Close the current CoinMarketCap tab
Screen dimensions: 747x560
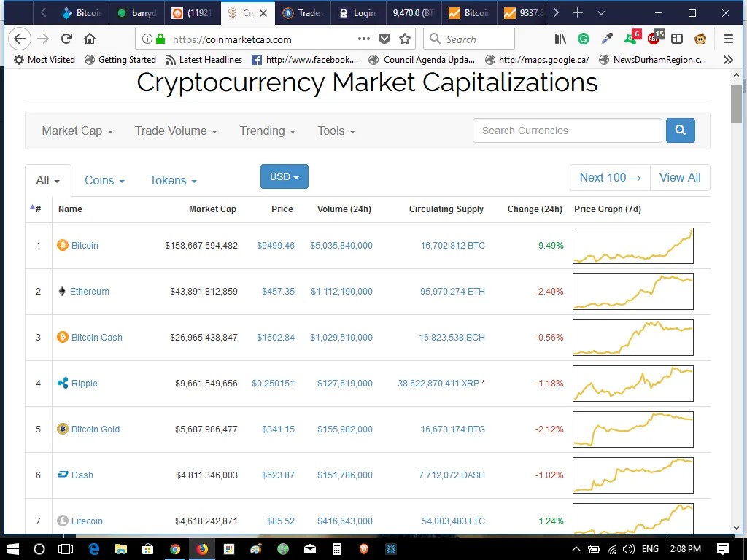coord(263,13)
